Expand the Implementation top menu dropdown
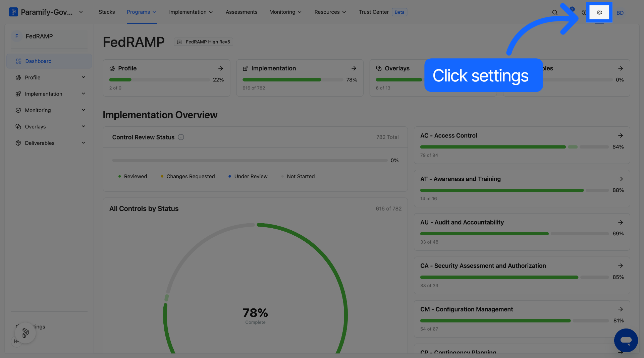The image size is (644, 358). tap(191, 12)
